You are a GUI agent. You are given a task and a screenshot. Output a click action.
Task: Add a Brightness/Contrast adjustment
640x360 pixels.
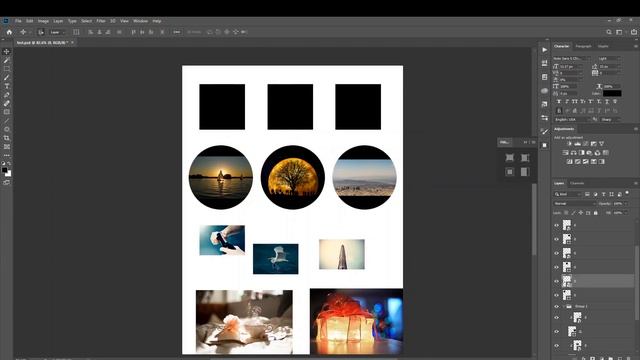(x=569, y=144)
